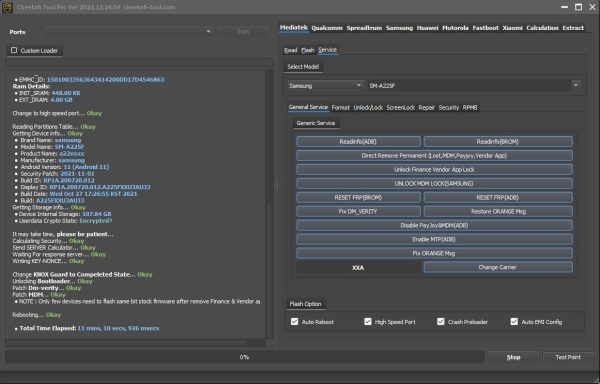Uncheck the High Speed Port option
The image size is (600, 384).
click(368, 322)
